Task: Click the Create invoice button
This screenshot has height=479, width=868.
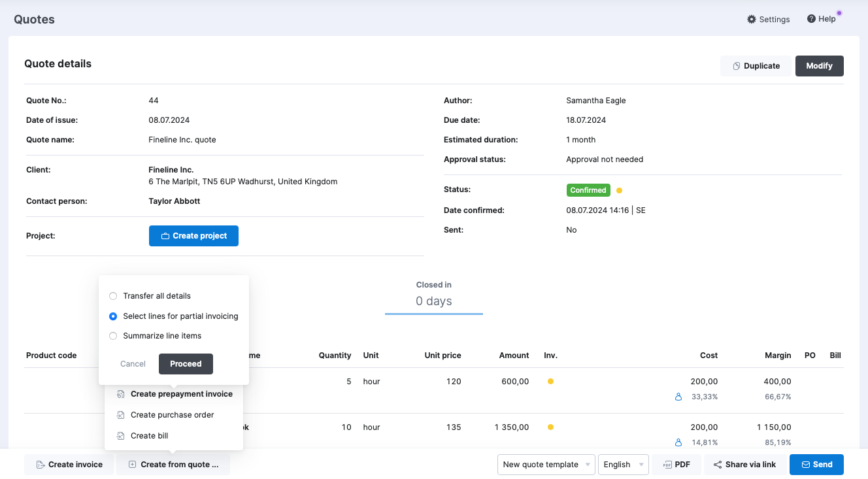Action: [69, 465]
